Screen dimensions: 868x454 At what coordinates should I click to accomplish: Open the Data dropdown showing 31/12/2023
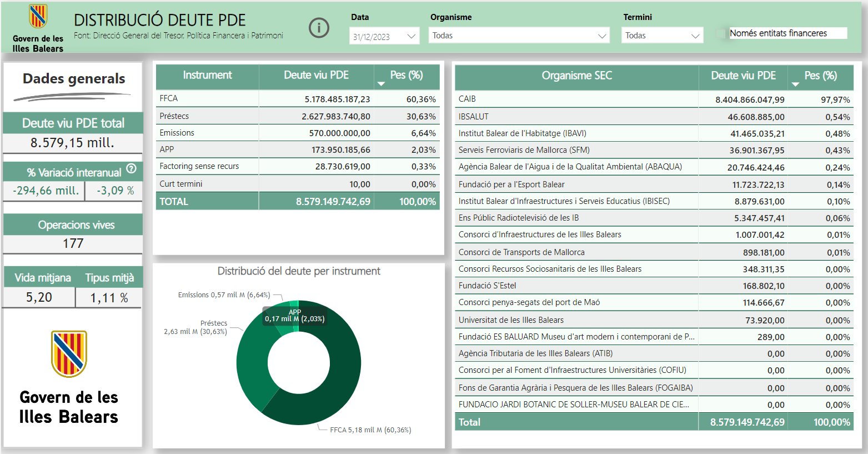point(385,37)
